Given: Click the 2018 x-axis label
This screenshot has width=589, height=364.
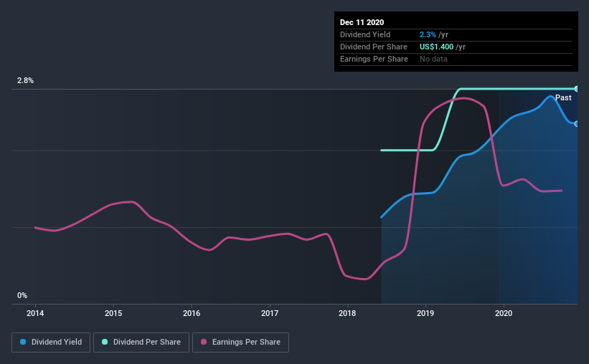Looking at the screenshot, I should point(347,313).
